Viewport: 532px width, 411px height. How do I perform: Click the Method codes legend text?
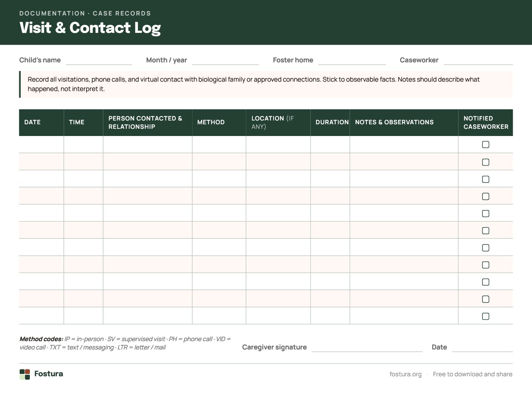tap(125, 343)
